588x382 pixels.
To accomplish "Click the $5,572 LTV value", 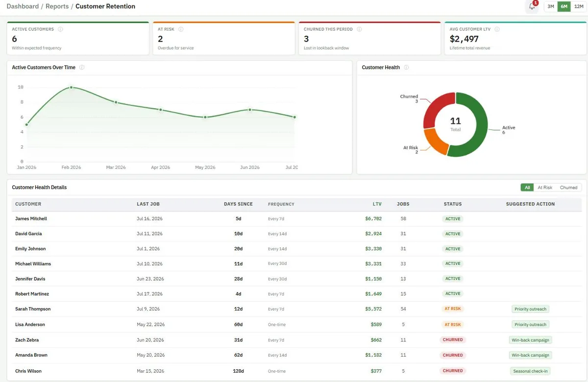I will (x=373, y=309).
